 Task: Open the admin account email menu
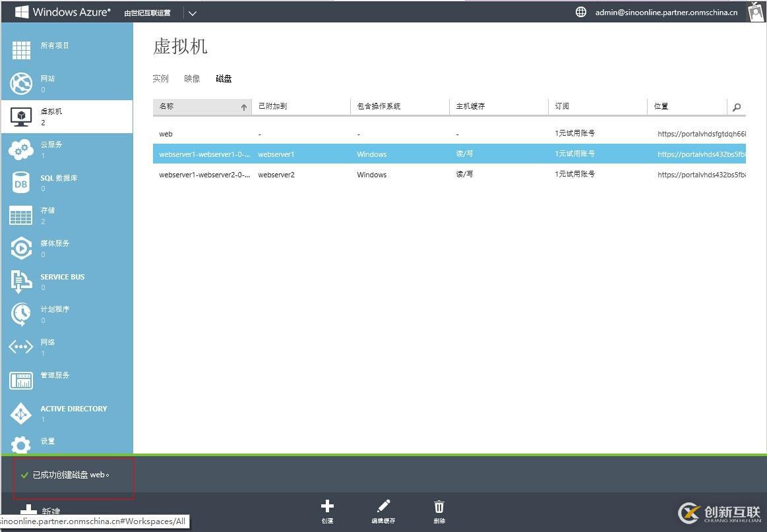click(666, 13)
